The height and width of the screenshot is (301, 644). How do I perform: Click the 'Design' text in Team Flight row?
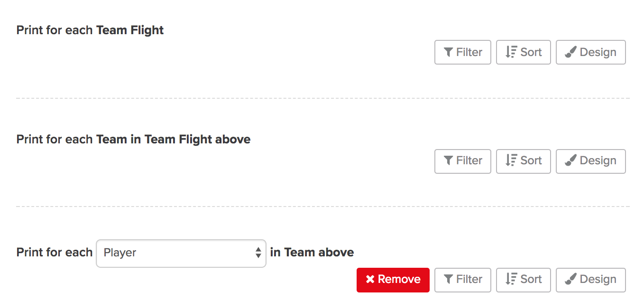tap(598, 52)
